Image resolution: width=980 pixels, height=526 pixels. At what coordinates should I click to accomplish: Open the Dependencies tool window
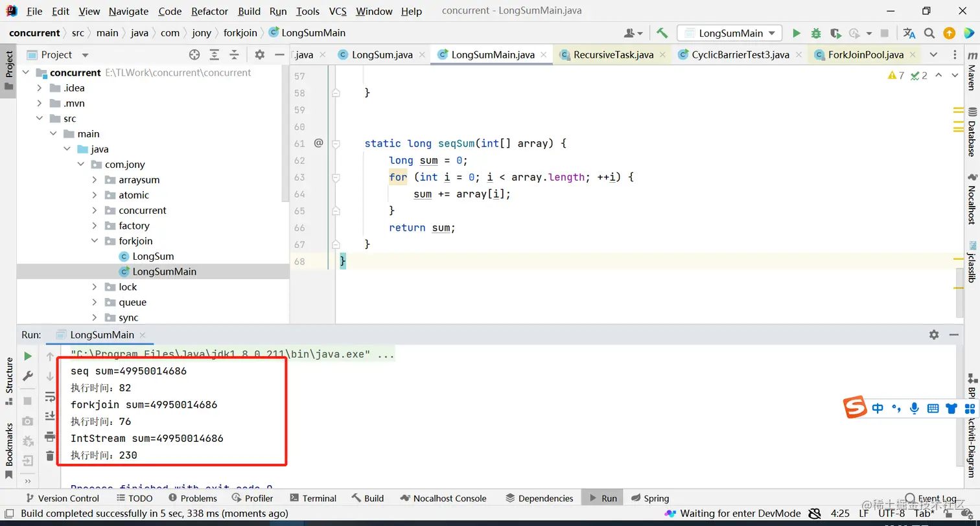[539, 498]
